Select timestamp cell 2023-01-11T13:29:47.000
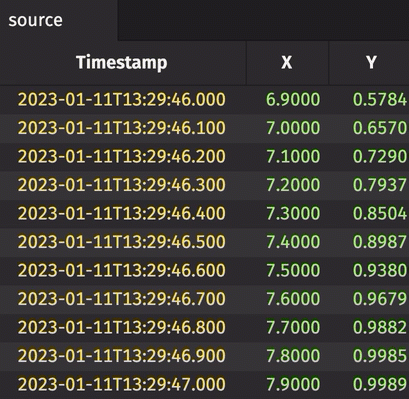The height and width of the screenshot is (399, 409). tap(122, 384)
